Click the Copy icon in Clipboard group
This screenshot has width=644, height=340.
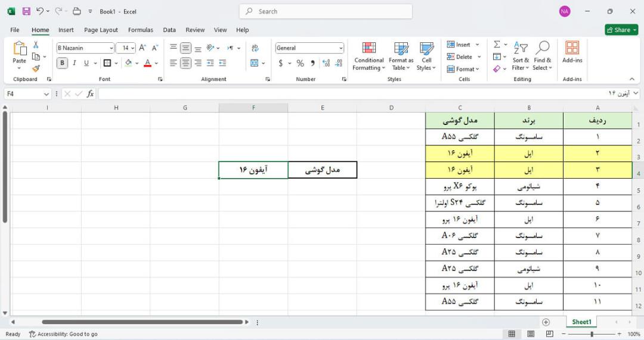point(36,57)
